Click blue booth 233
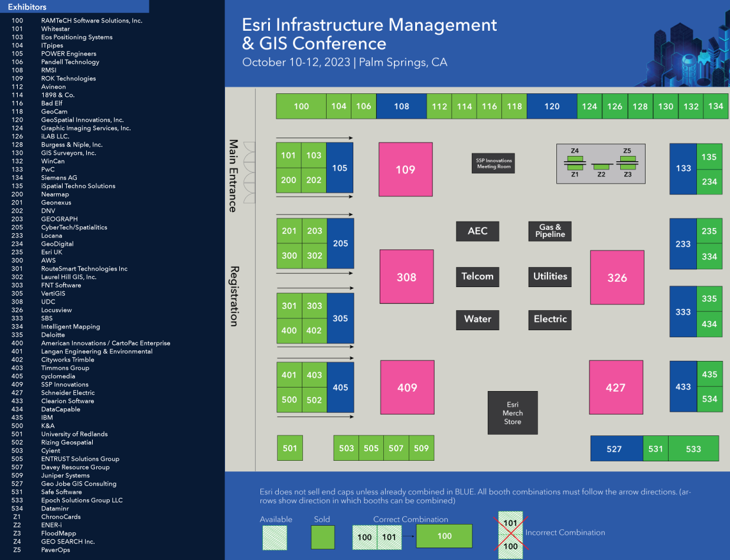 [683, 243]
